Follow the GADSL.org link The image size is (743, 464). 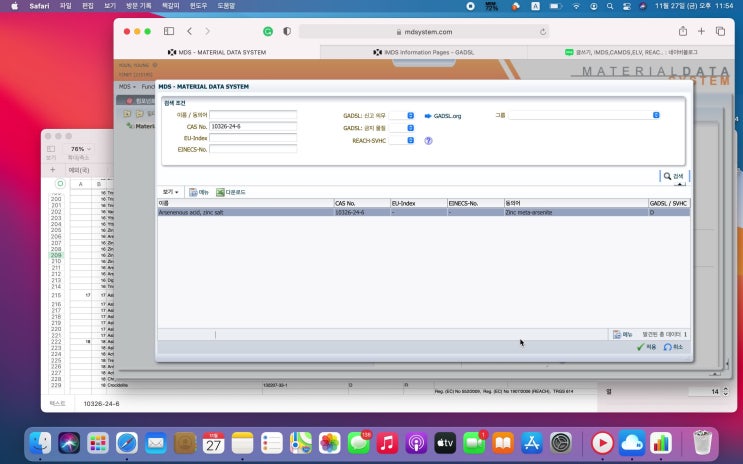(x=446, y=116)
